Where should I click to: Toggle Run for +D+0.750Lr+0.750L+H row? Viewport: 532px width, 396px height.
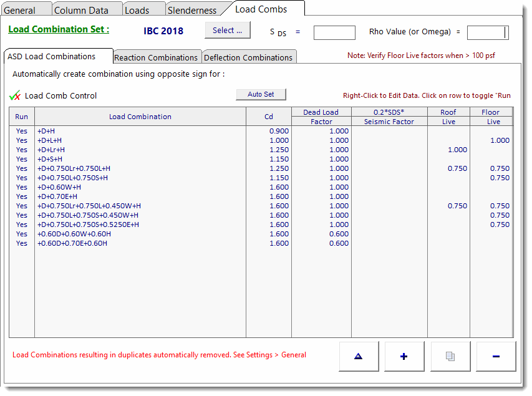coord(22,168)
